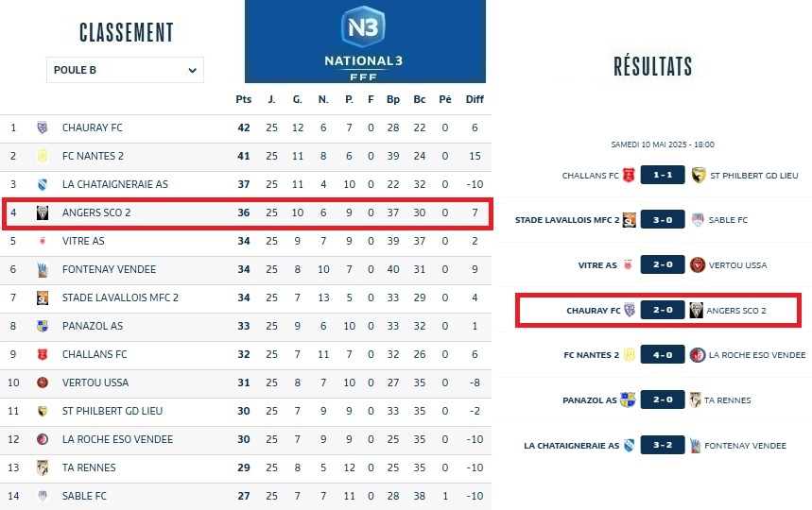The image size is (812, 510).
Task: Click the La Roche ESO Vendee standings crest
Action: [x=43, y=439]
